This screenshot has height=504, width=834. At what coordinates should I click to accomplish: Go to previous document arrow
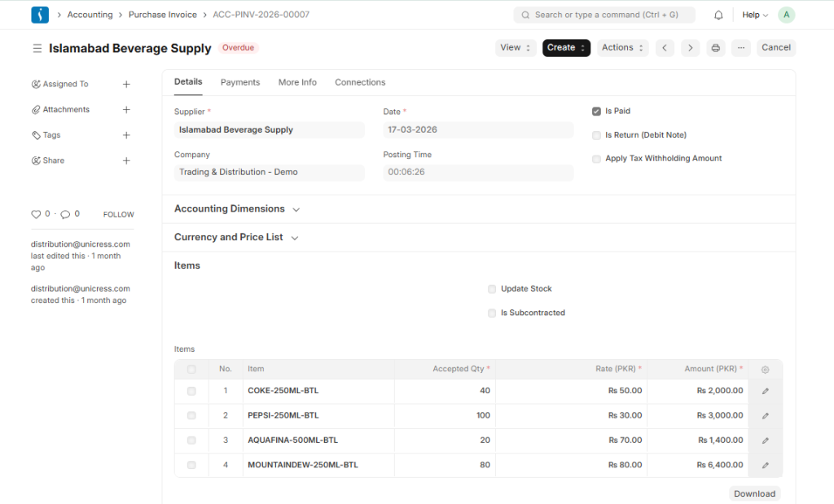pos(665,48)
